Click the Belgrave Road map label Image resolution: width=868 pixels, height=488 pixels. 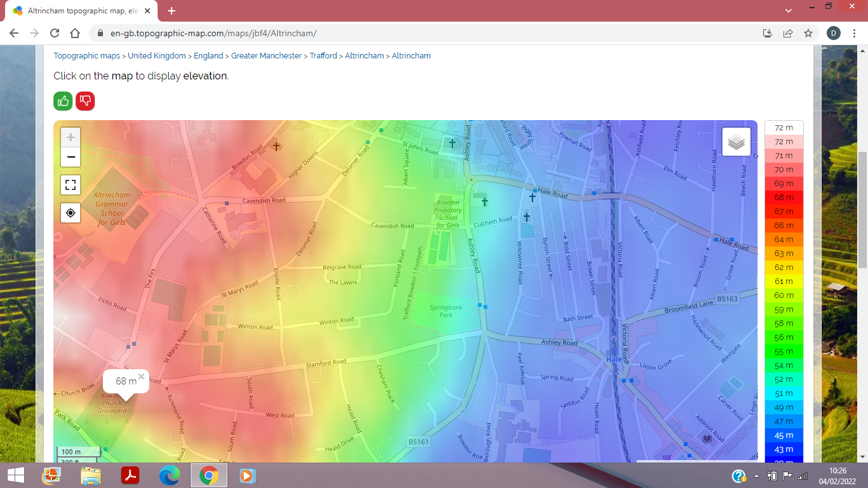tap(342, 268)
